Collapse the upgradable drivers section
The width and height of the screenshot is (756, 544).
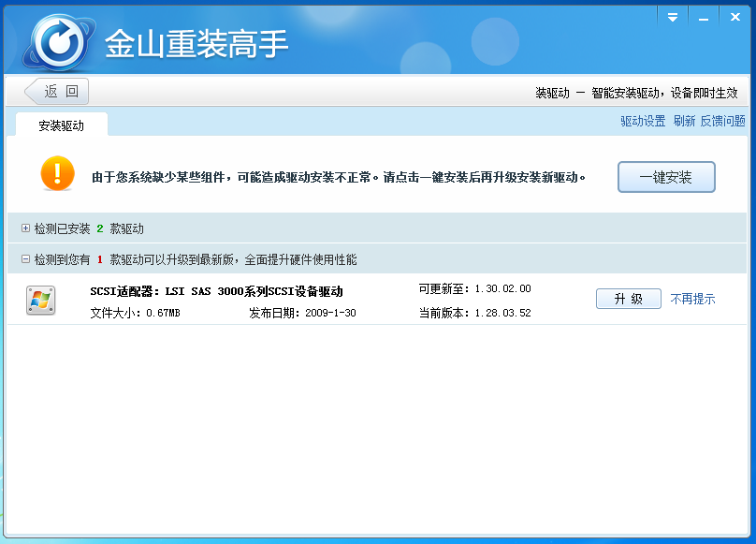click(25, 259)
